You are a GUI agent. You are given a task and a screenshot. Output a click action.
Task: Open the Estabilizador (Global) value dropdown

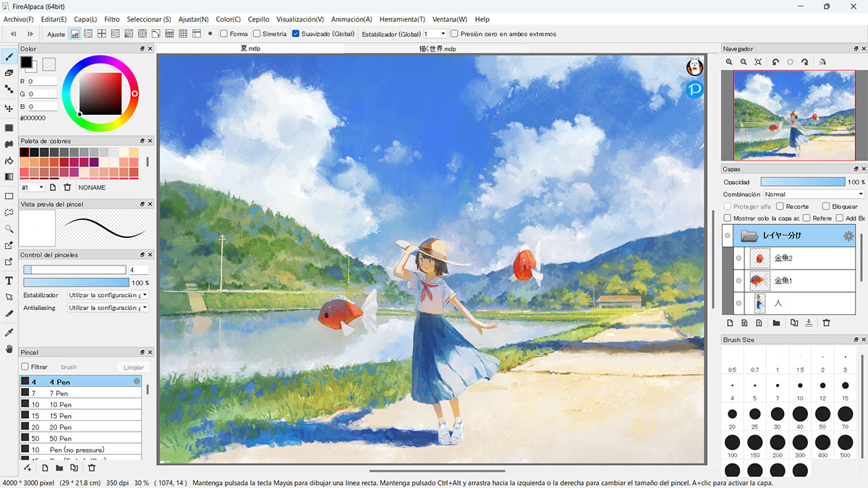[x=435, y=34]
